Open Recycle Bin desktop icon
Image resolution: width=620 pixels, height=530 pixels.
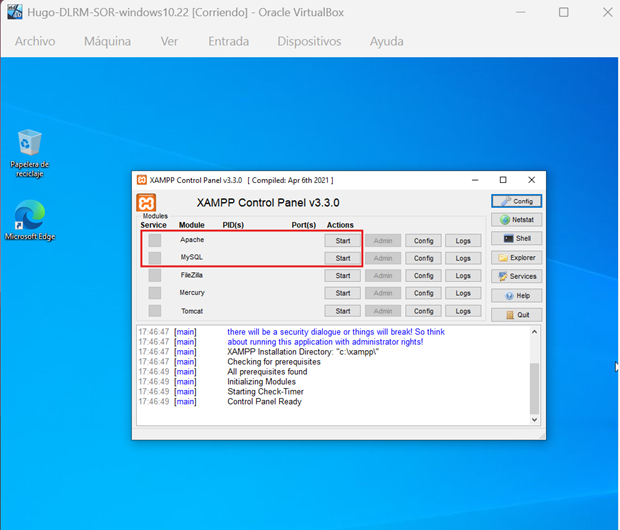(x=29, y=145)
